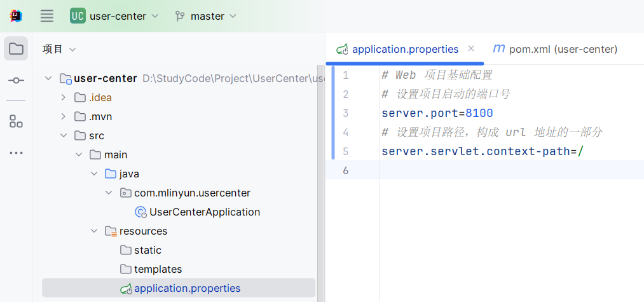Image resolution: width=644 pixels, height=302 pixels.
Task: Collapse the resources folder
Action: pyautogui.click(x=93, y=231)
